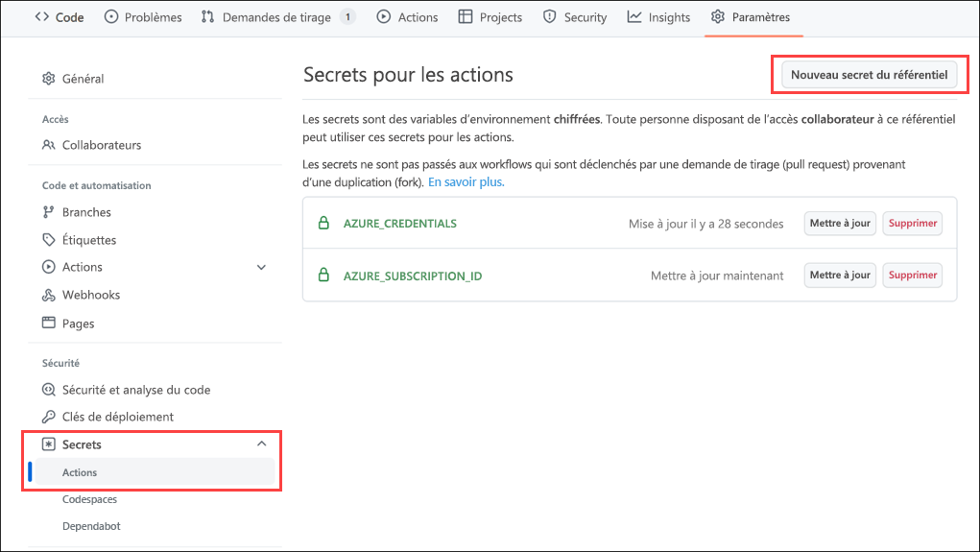The width and height of the screenshot is (980, 552).
Task: Open Actions settings in Code et automatisation section
Action: (82, 267)
